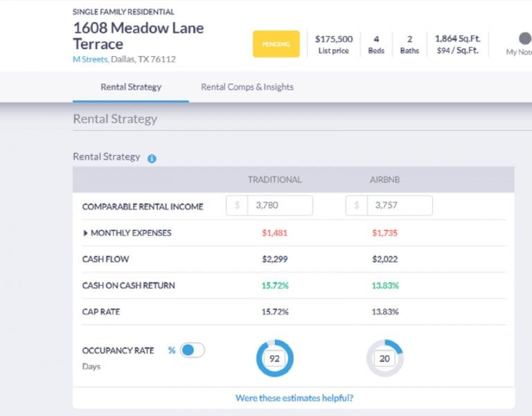The height and width of the screenshot is (416, 532).
Task: Open the Rental Comps & Insights tab
Action: click(247, 87)
